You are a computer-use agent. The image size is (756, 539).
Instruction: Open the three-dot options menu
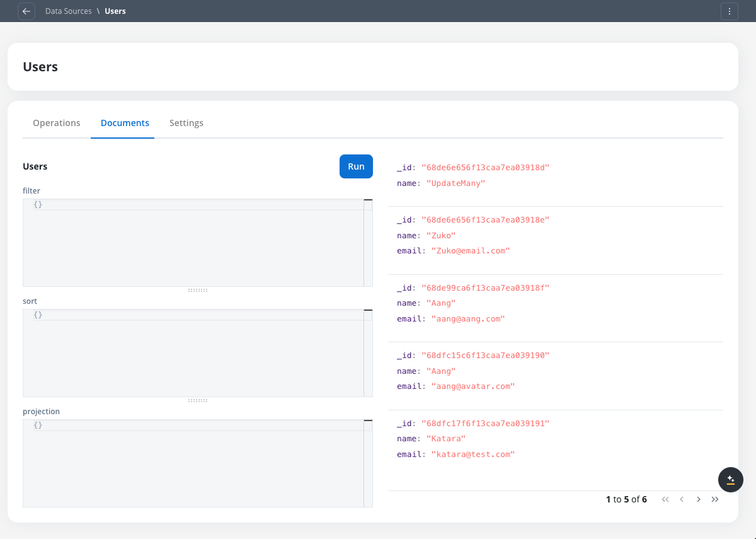click(729, 11)
